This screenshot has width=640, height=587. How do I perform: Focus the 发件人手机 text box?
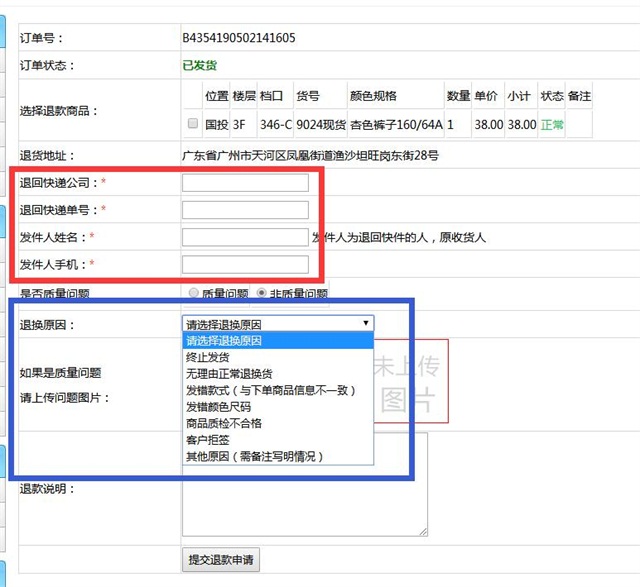tap(245, 264)
